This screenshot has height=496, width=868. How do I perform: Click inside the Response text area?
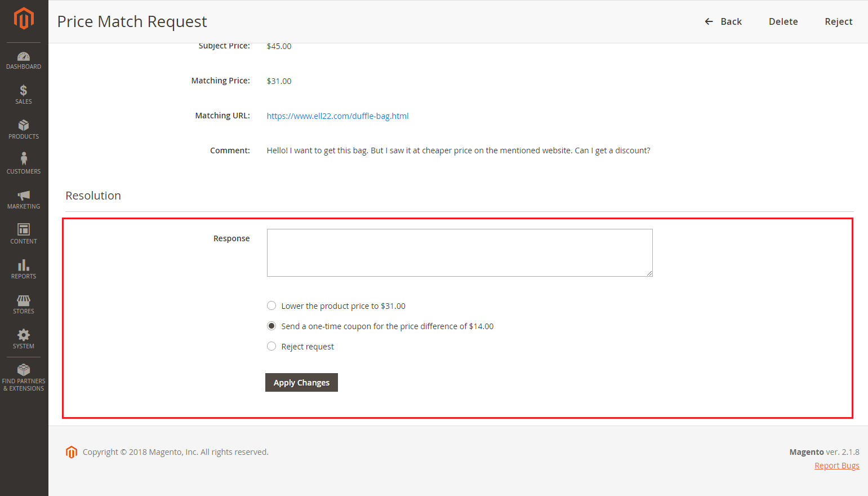click(x=459, y=253)
